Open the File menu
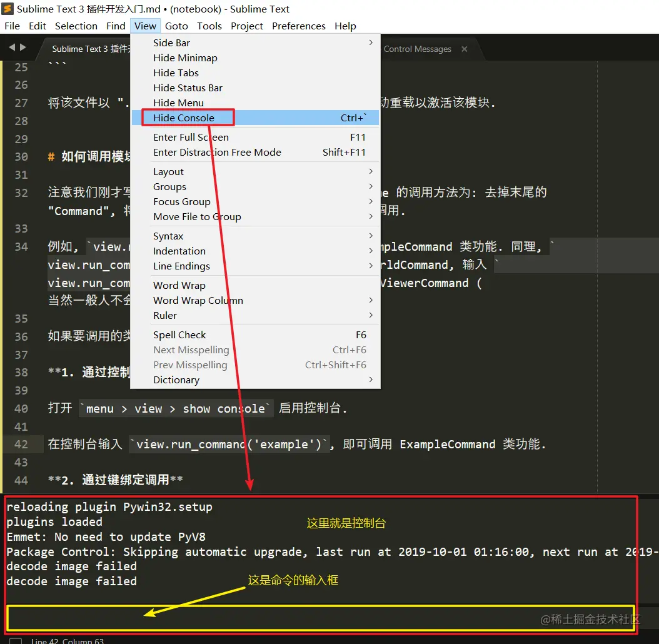The width and height of the screenshot is (659, 644). pos(12,26)
